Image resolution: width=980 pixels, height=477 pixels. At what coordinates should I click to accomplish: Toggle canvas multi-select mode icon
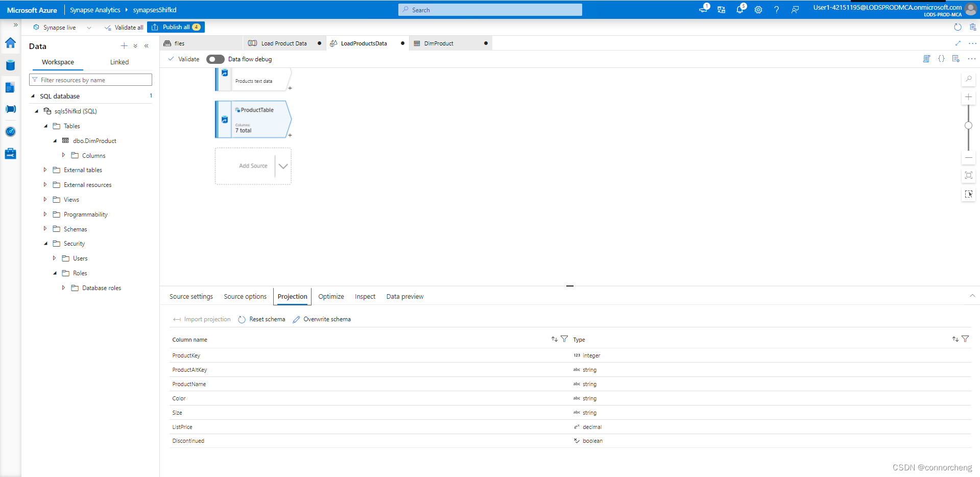[x=969, y=194]
